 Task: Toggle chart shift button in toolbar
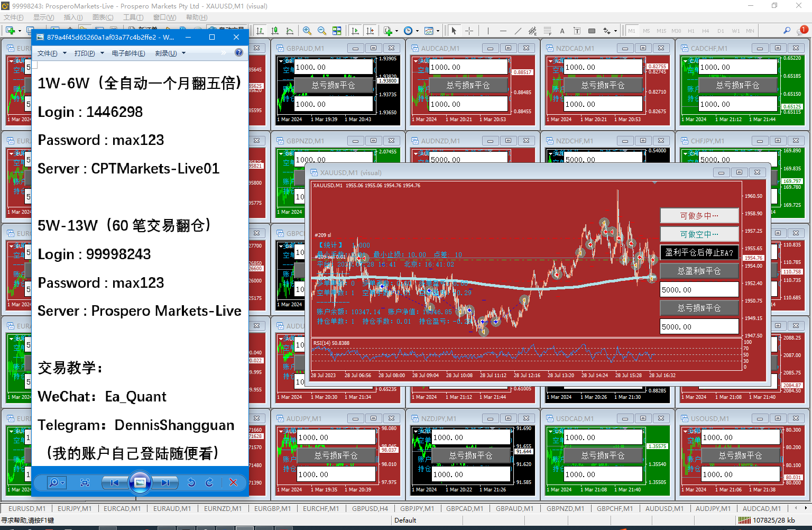[370, 31]
